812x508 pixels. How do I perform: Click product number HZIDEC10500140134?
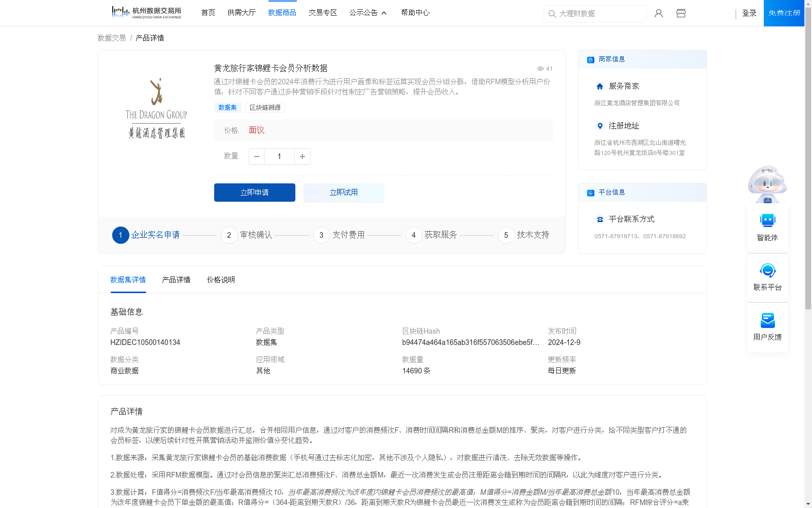pos(145,343)
